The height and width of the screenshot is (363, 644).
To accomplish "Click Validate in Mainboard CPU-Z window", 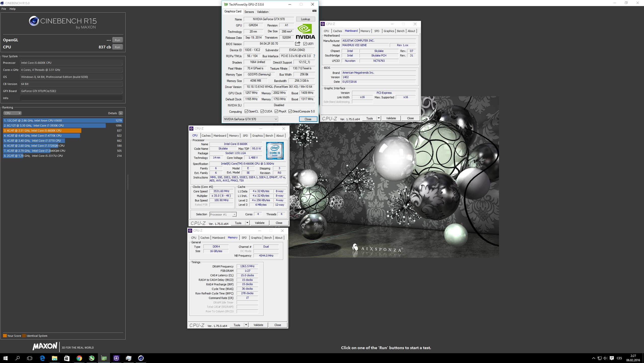I will pyautogui.click(x=391, y=118).
